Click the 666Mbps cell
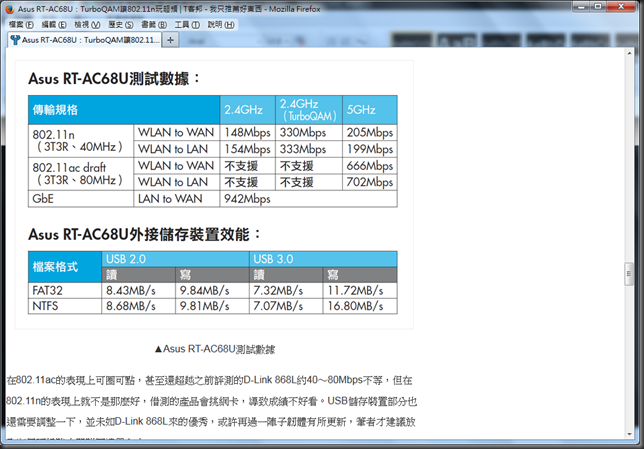644x449 pixels. coord(370,166)
